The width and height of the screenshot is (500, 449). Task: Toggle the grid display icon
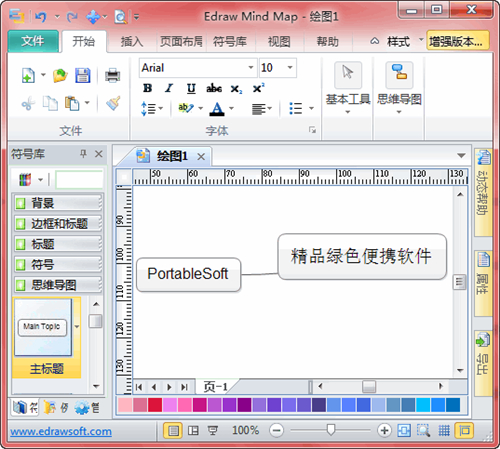point(444,430)
